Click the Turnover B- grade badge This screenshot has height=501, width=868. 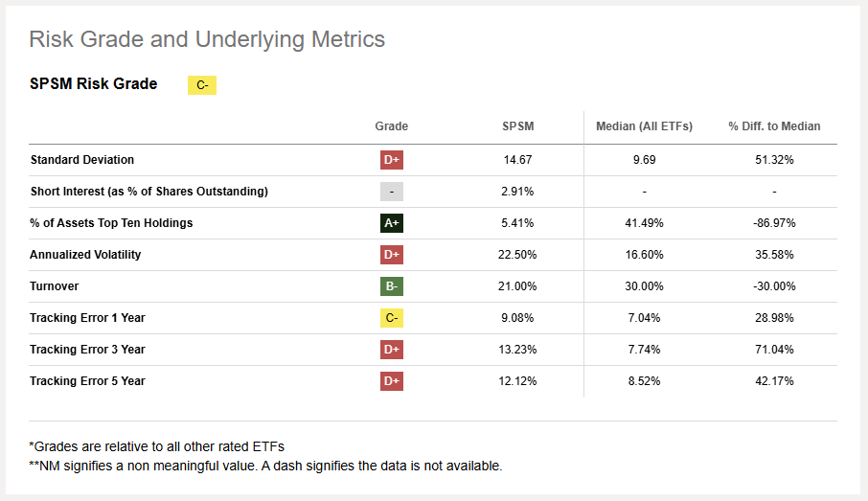(391, 286)
